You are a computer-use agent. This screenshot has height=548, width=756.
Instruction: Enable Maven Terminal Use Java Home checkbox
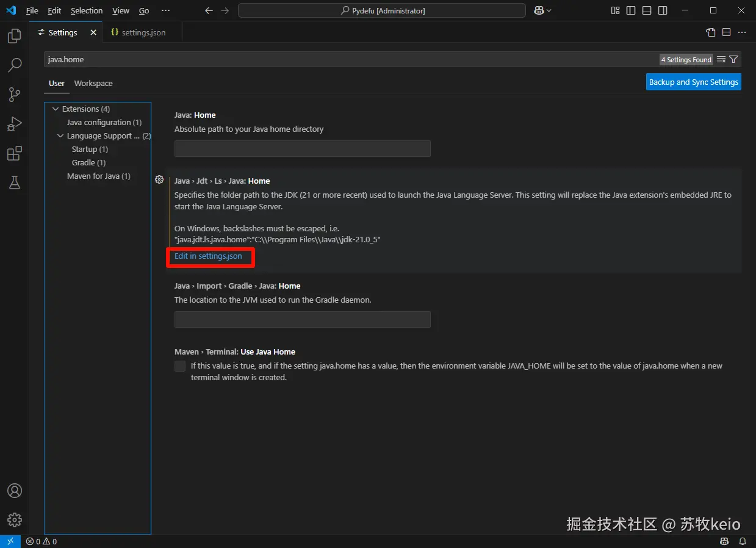[180, 366]
